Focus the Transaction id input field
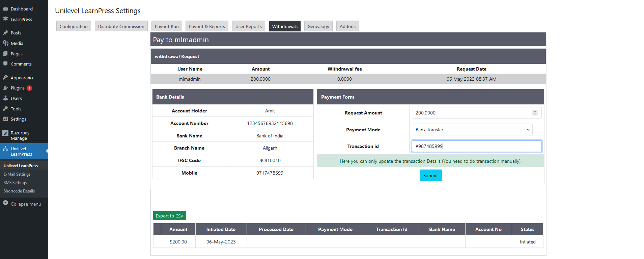This screenshot has height=259, width=644. click(476, 146)
